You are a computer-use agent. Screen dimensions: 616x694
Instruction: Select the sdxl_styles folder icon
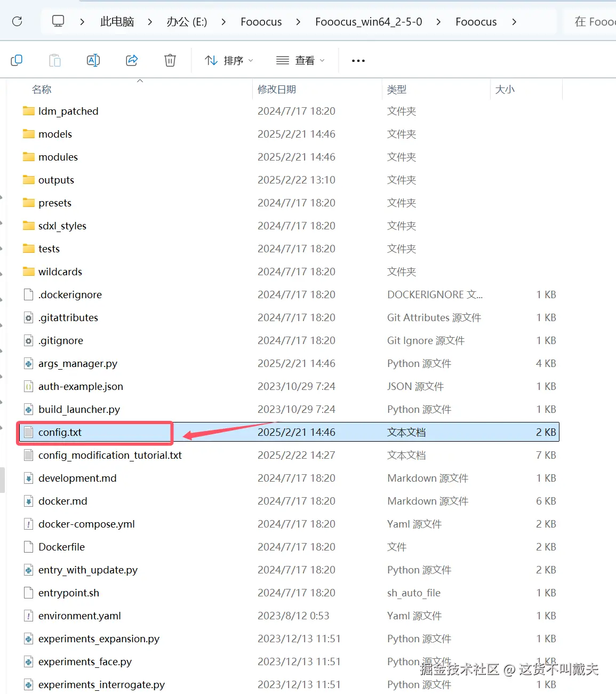[x=29, y=226]
